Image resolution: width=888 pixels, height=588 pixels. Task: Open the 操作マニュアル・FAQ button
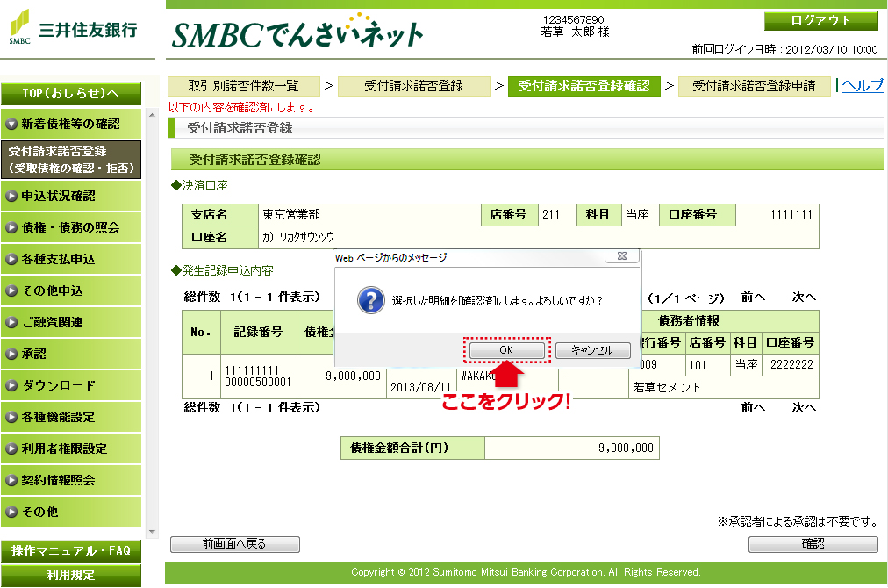[71, 550]
